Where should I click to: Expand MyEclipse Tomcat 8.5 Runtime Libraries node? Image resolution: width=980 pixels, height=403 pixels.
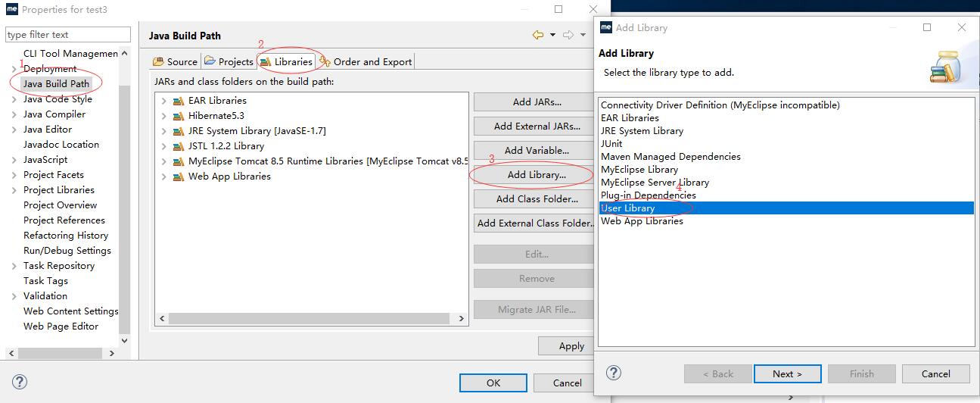point(163,161)
